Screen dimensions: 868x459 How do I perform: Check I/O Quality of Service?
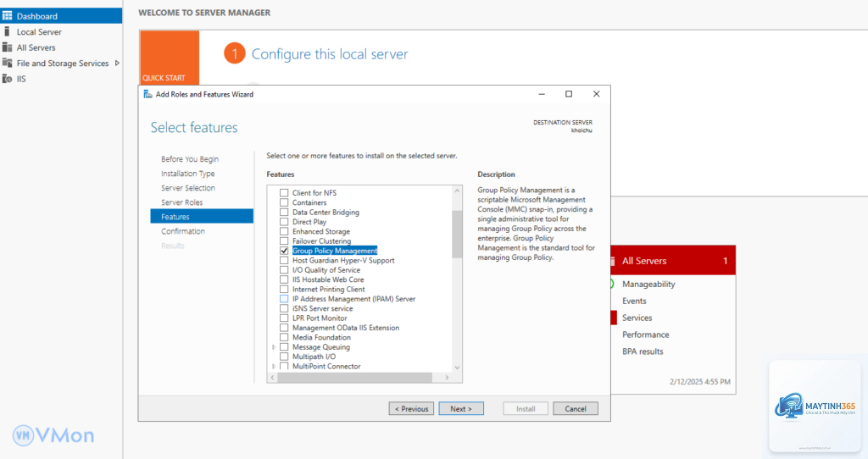coord(284,270)
